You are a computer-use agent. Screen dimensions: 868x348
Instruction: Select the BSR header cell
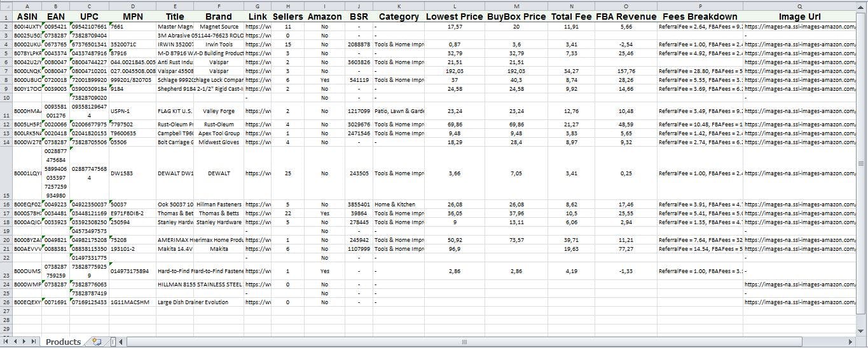coord(359,17)
